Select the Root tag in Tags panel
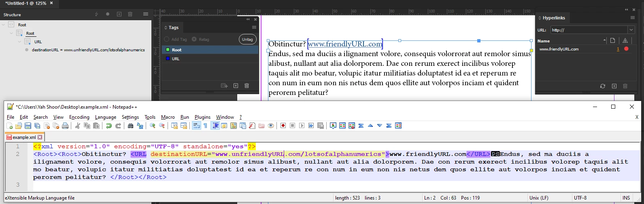The image size is (644, 204). (210, 50)
